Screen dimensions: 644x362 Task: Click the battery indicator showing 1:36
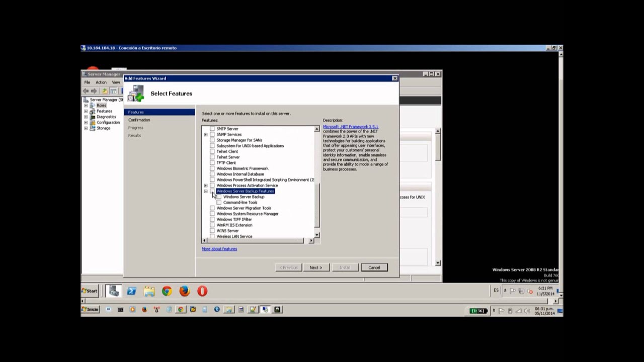[478, 311]
